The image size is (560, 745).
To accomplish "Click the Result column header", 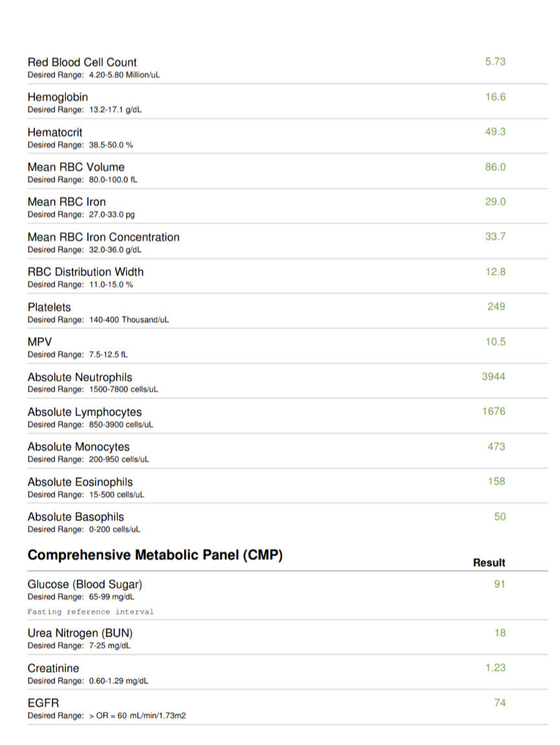I will [489, 563].
